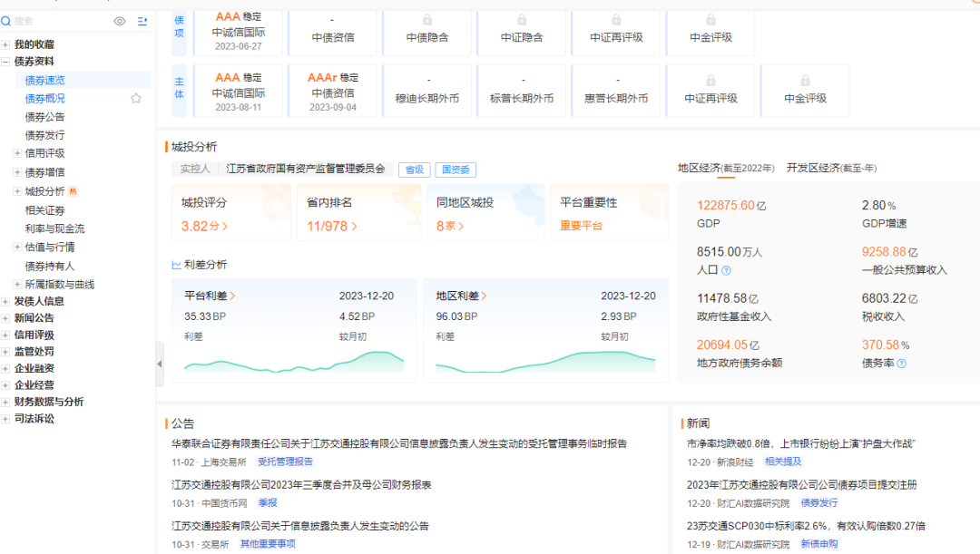The height and width of the screenshot is (554, 980).
Task: Expand 新闻公告 node
Action: tap(5, 318)
